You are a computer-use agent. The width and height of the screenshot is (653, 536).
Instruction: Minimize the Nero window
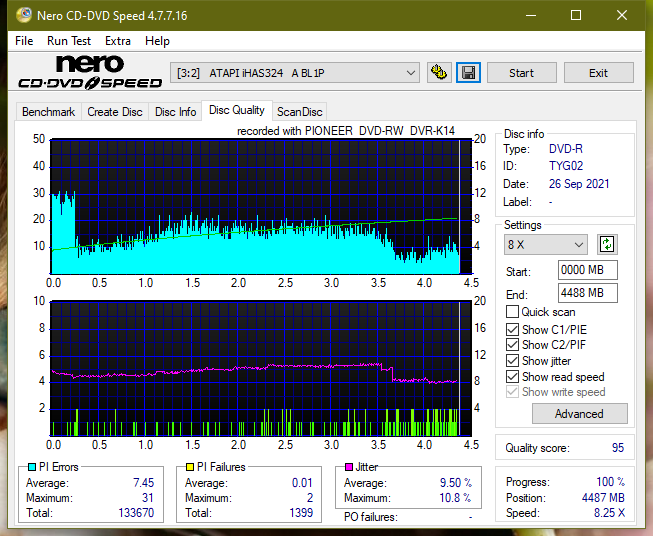[x=531, y=15]
